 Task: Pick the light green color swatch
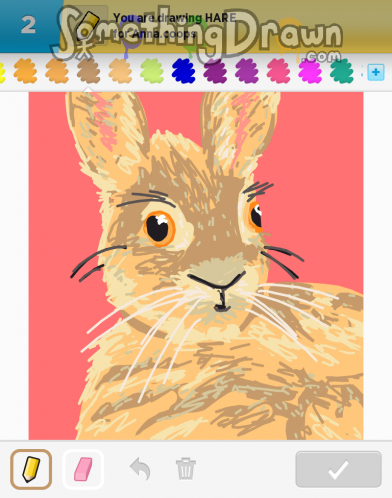pos(152,71)
